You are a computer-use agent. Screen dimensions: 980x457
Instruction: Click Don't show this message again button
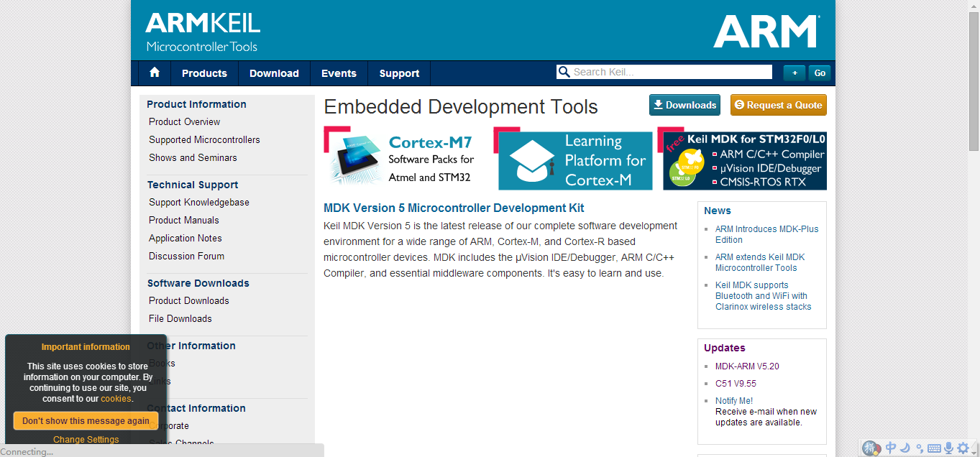pos(86,421)
